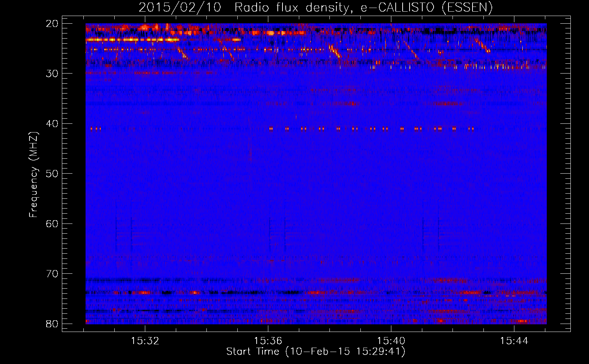Click the 20 frequency tick label
This screenshot has height=364, width=589.
coord(52,24)
